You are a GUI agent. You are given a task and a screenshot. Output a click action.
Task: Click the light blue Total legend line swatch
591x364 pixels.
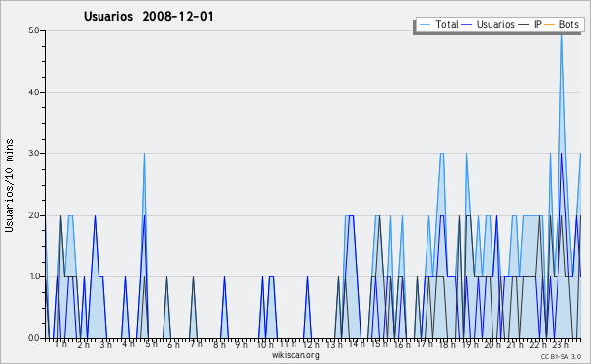425,25
